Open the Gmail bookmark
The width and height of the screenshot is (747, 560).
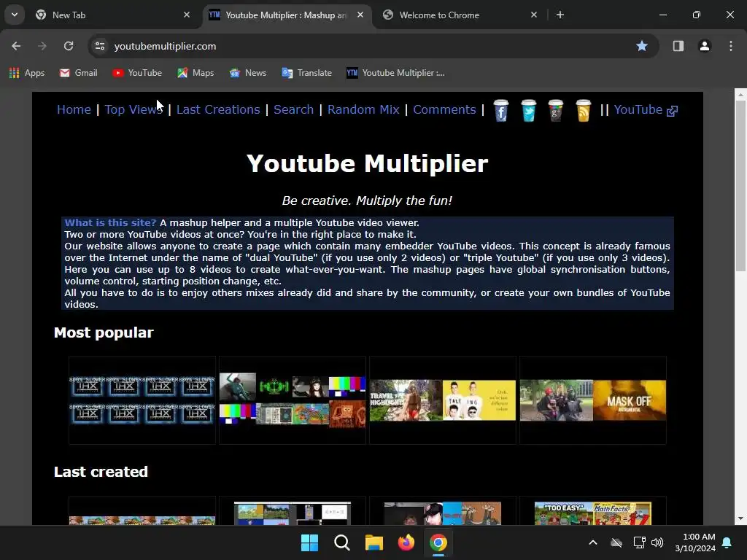[79, 73]
